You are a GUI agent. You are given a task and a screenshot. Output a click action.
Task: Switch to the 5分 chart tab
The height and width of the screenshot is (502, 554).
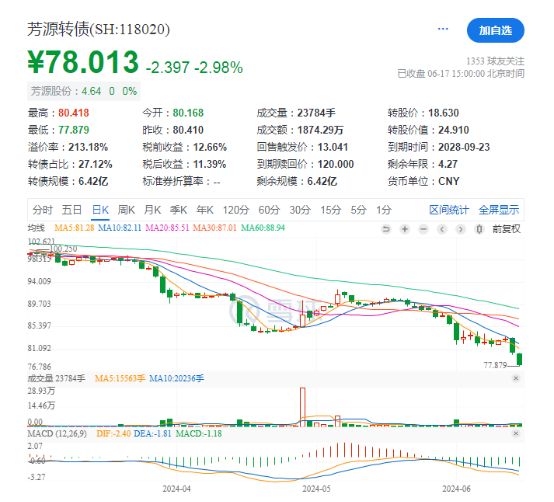pyautogui.click(x=359, y=210)
